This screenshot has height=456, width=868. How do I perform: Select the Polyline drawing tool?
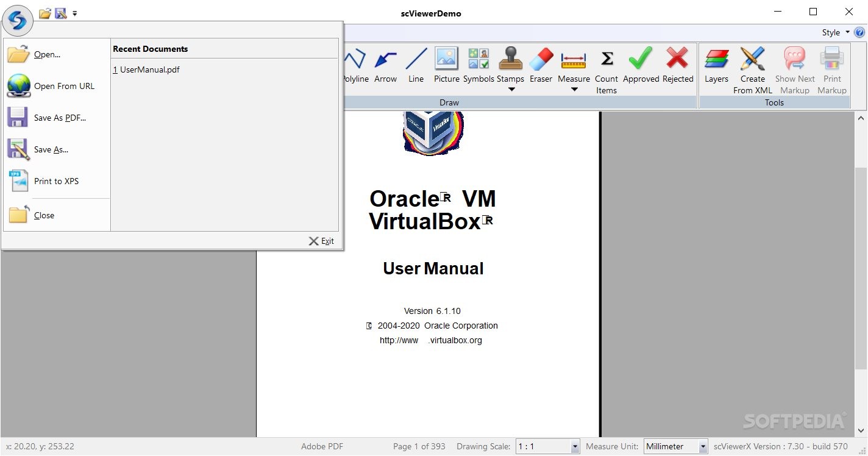click(355, 66)
